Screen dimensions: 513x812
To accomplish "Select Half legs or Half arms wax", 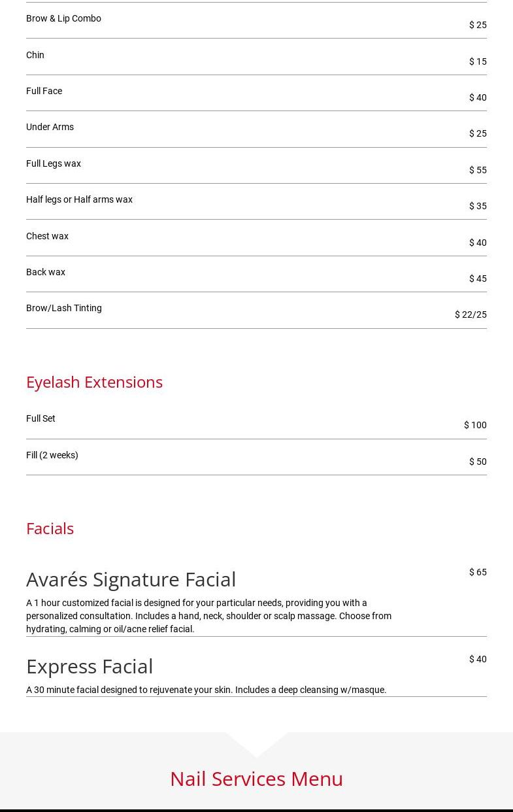I will point(79,199).
